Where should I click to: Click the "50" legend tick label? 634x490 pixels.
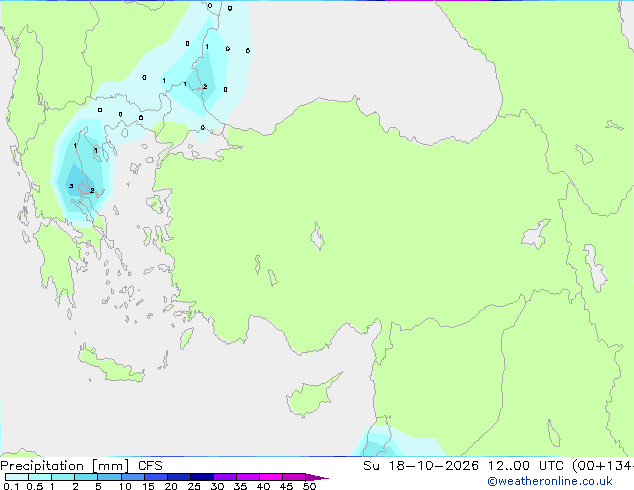point(309,486)
